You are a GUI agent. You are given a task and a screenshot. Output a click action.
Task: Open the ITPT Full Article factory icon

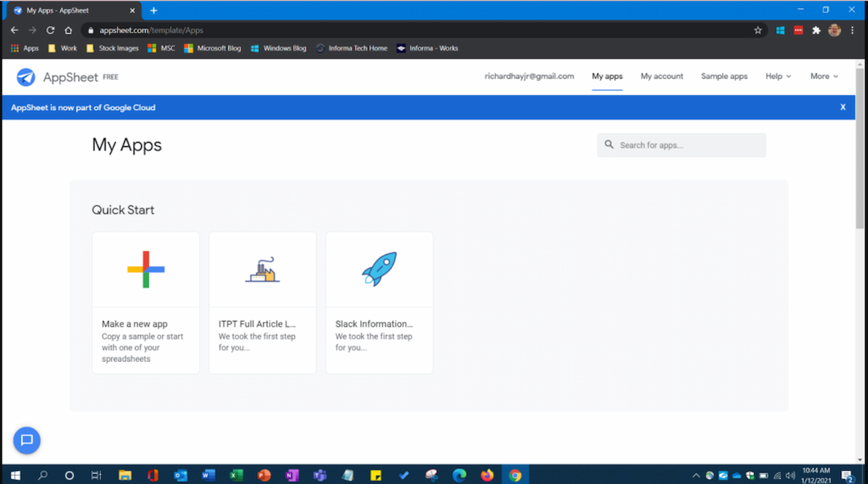pyautogui.click(x=262, y=269)
